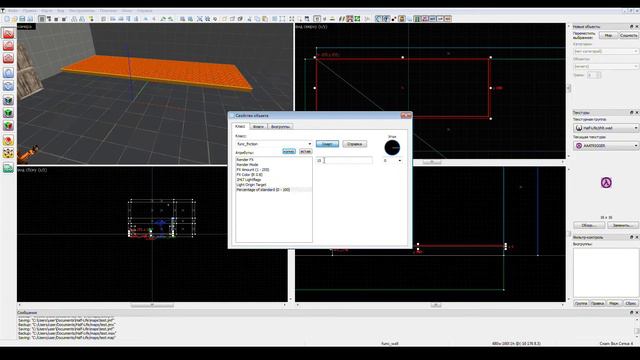
Task: Click the встав. button
Action: 305,151
